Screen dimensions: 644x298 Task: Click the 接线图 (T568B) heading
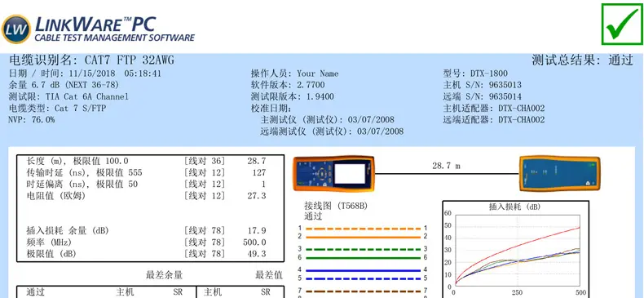coord(336,206)
